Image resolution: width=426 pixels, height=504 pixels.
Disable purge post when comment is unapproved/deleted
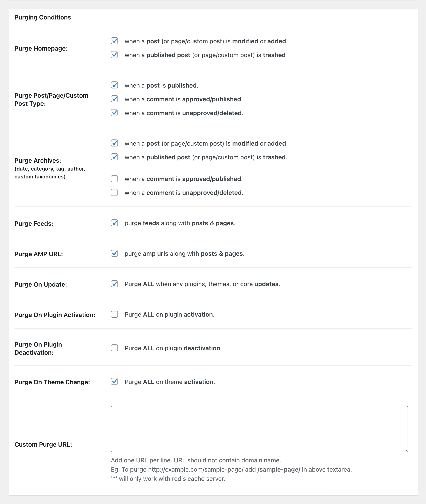pyautogui.click(x=114, y=113)
